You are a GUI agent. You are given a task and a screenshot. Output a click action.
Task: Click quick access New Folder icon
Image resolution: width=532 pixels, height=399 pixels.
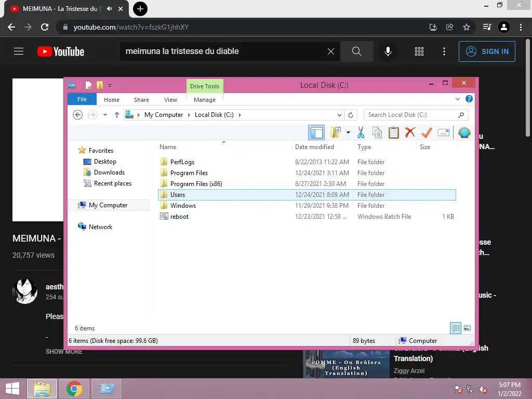100,85
